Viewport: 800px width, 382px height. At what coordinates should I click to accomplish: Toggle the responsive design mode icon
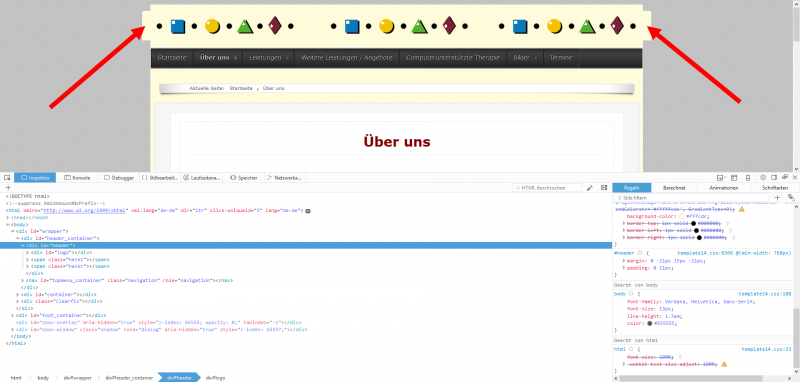click(747, 178)
